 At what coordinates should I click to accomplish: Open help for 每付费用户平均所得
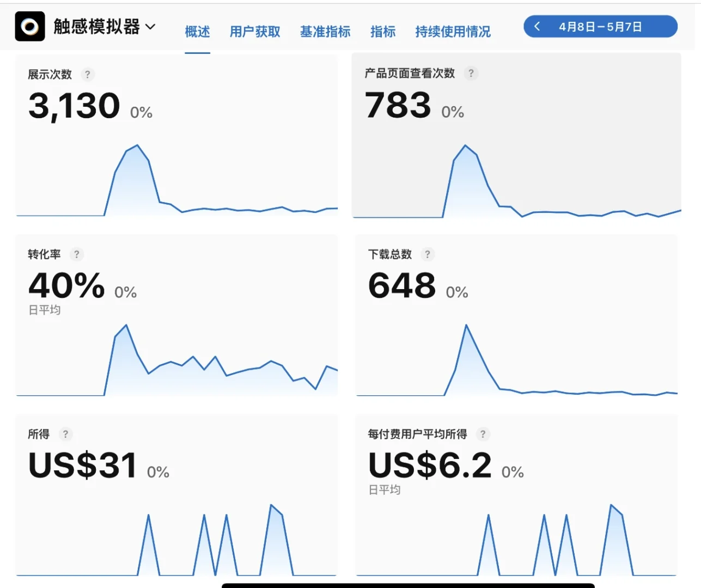click(x=483, y=434)
